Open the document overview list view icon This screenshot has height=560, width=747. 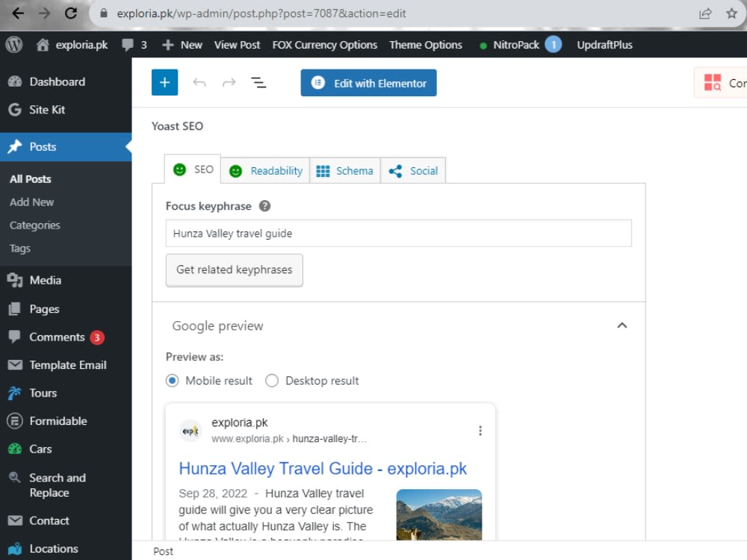(258, 83)
